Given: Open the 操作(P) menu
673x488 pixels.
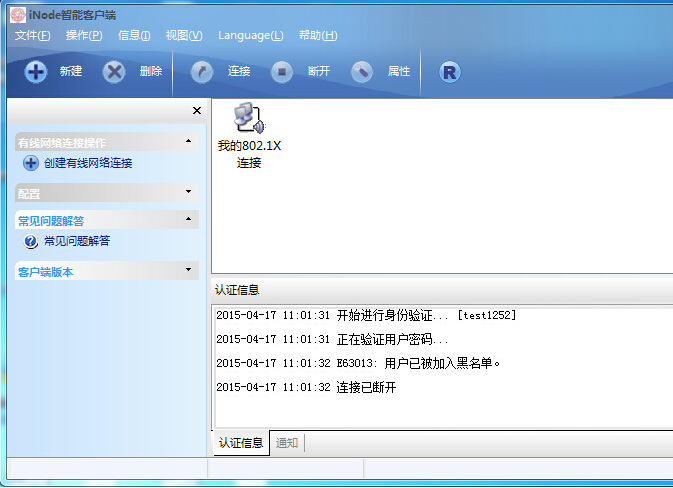Looking at the screenshot, I should [84, 35].
